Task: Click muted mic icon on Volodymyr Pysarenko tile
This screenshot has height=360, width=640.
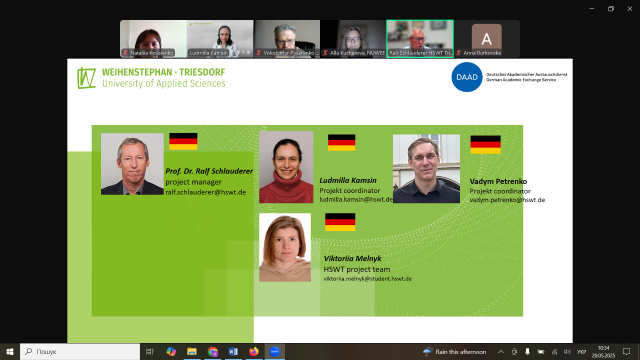Action: coord(259,53)
